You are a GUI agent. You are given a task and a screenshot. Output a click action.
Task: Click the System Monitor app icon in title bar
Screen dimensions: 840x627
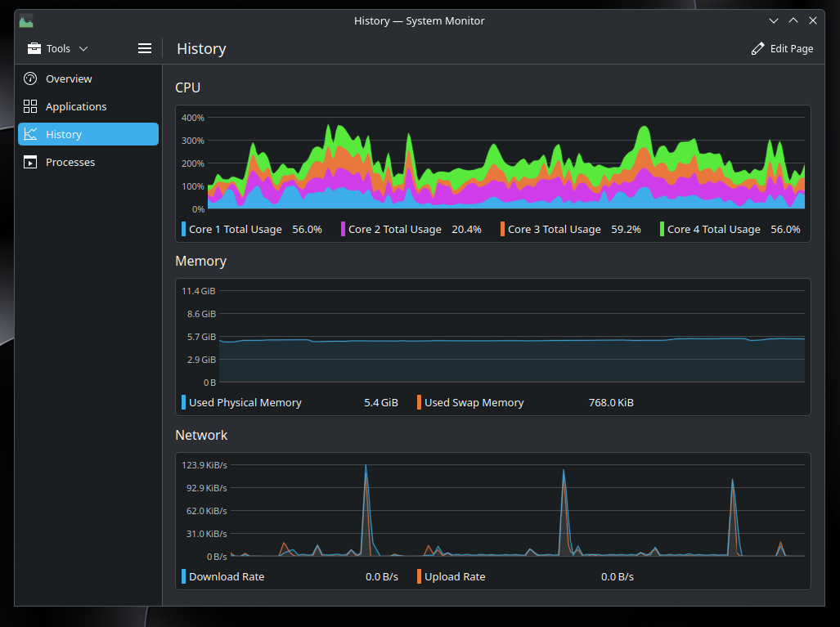click(26, 21)
